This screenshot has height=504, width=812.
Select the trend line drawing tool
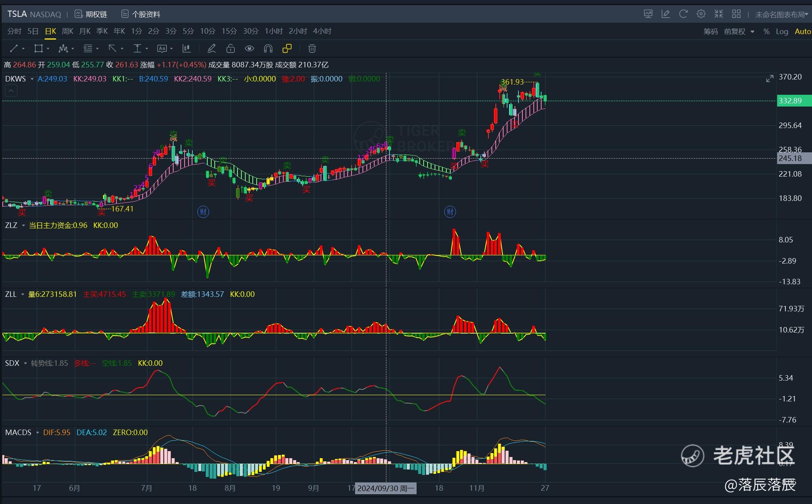tap(14, 49)
